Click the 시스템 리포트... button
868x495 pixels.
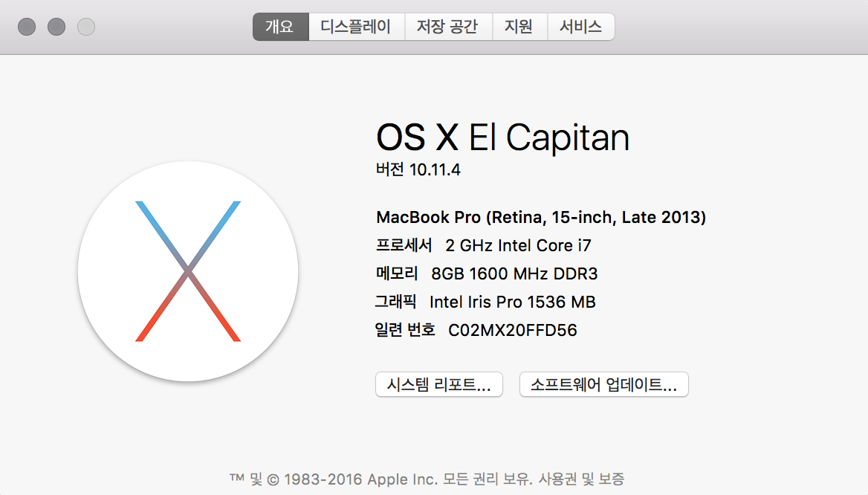click(x=439, y=385)
